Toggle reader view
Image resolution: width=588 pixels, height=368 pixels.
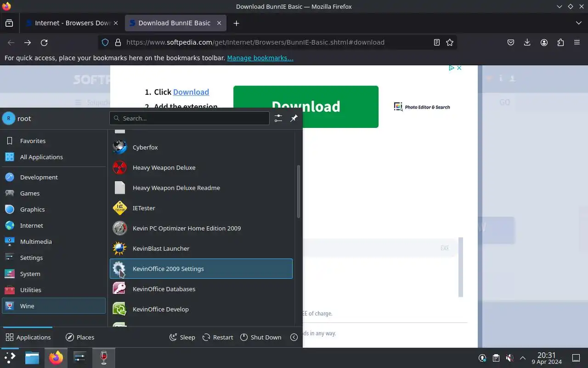click(x=437, y=42)
